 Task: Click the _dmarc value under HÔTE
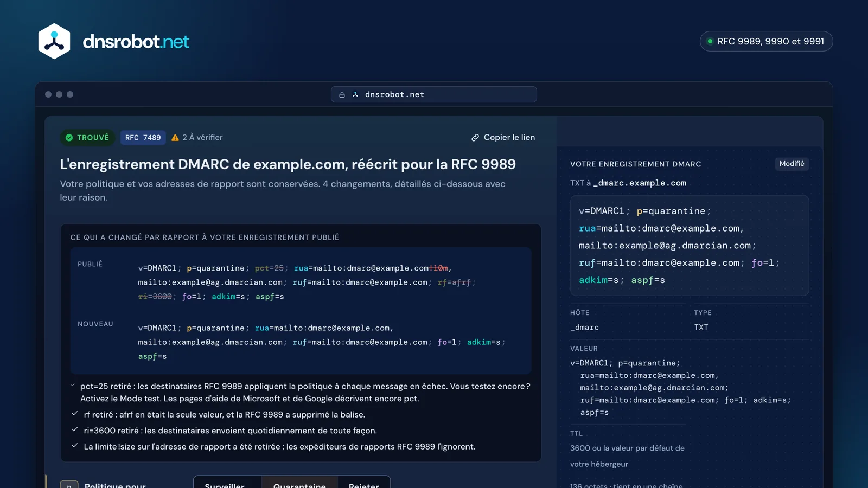tap(584, 328)
